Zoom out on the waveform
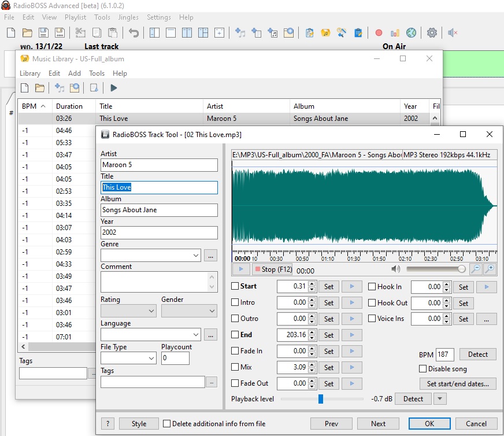Screen dimensions: 504x436 pyautogui.click(x=475, y=269)
